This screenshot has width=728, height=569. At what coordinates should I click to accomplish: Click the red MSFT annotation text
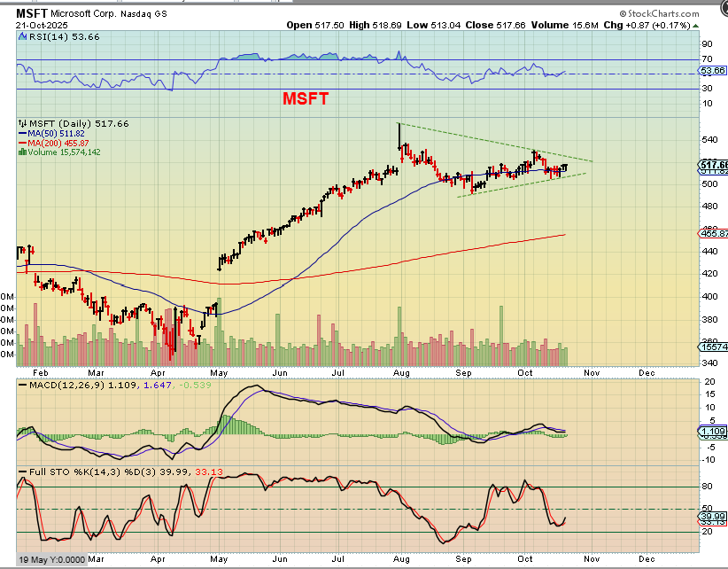tap(306, 98)
